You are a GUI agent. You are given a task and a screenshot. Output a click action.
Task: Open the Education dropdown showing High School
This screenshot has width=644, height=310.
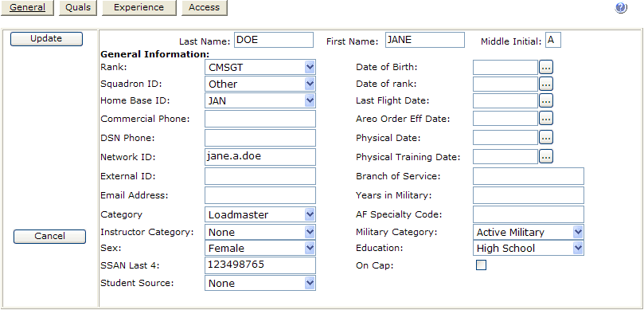(529, 248)
